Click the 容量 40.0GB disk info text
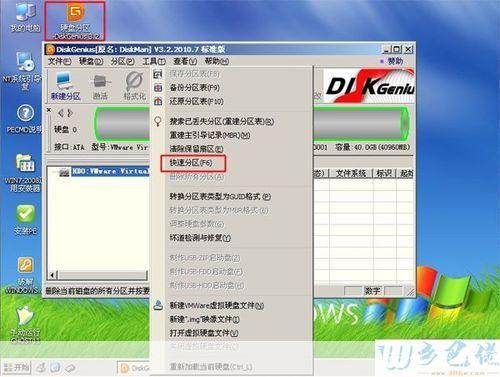The height and width of the screenshot is (377, 500). click(x=373, y=147)
